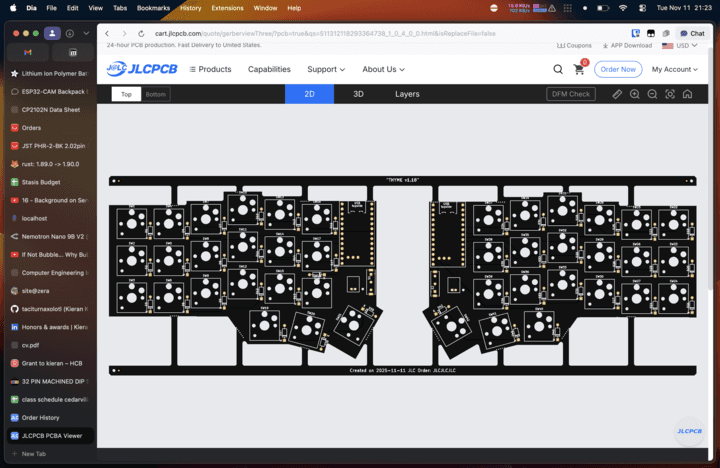Screen dimensions: 720x468
Task: Switch board view to Bottom side
Action: [155, 94]
